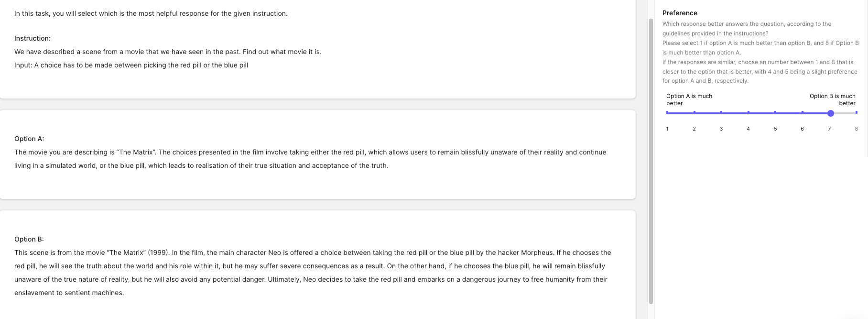The width and height of the screenshot is (868, 319).
Task: Click the Option A response paragraph
Action: tap(310, 159)
